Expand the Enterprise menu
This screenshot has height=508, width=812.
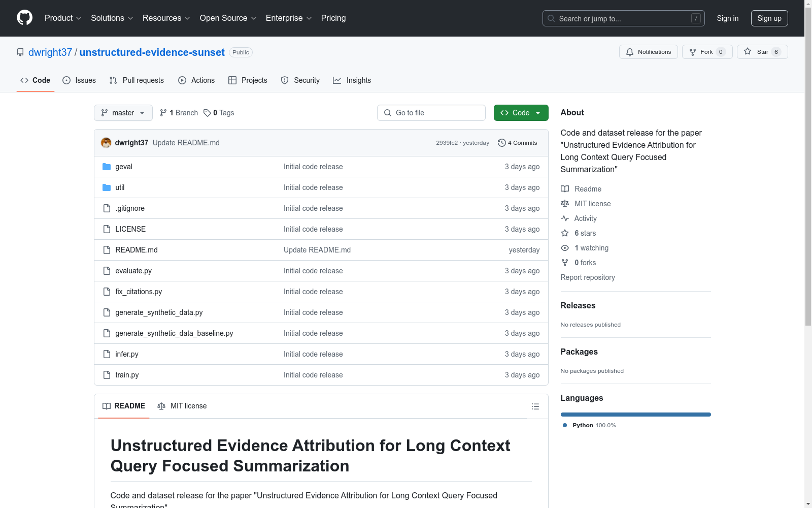coord(289,18)
